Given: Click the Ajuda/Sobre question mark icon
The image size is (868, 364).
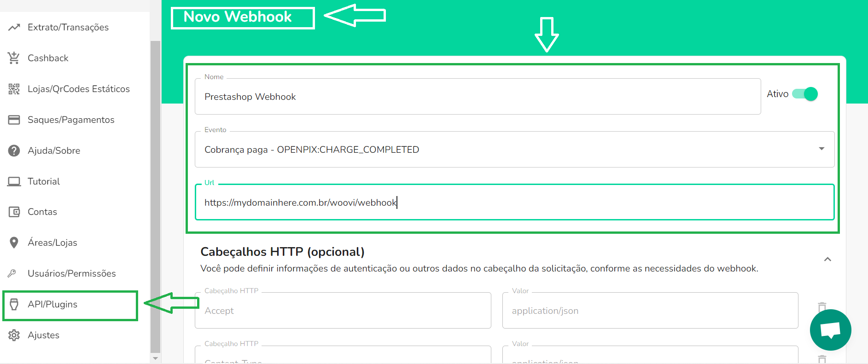Looking at the screenshot, I should tap(14, 150).
